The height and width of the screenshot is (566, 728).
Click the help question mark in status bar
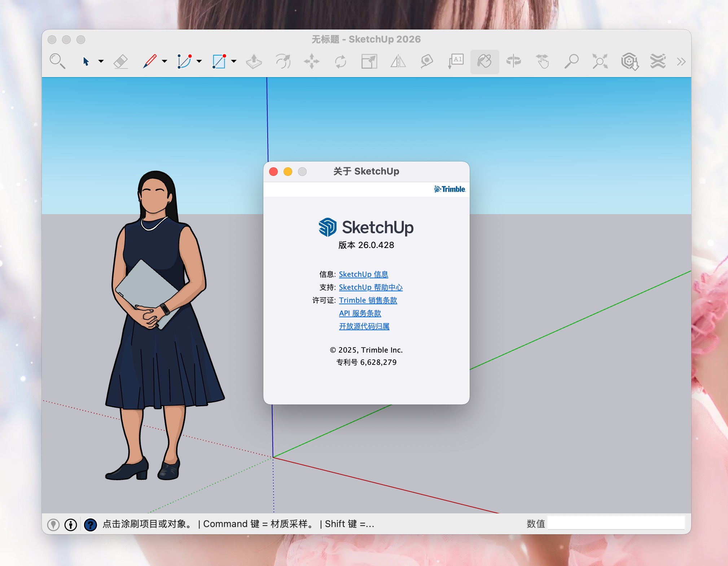90,525
